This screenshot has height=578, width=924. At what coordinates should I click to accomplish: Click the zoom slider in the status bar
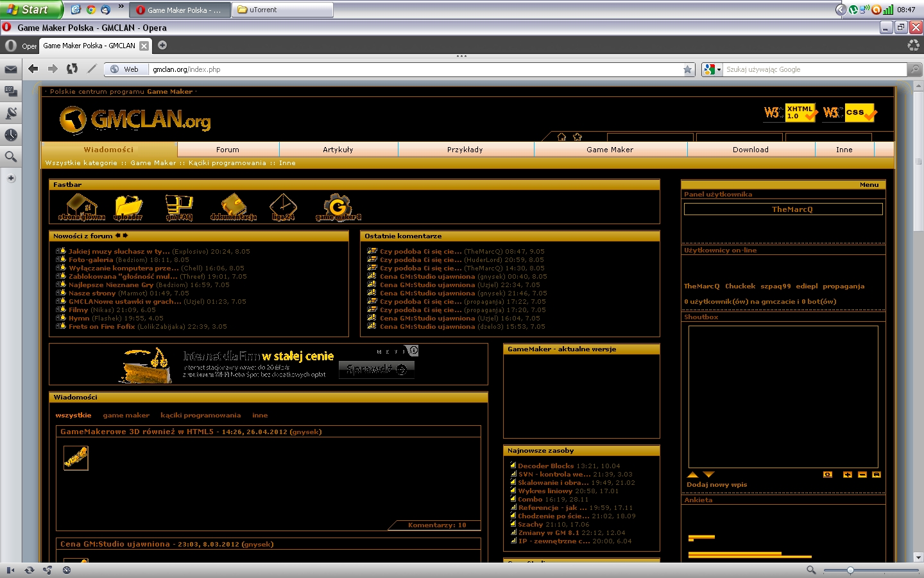850,570
